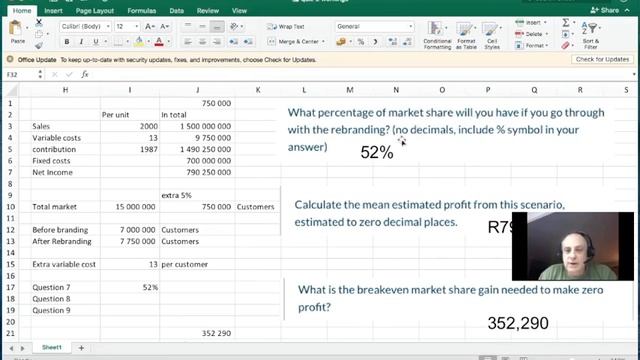640x360 pixels.
Task: Click the Cut scissors icon
Action: coord(39,22)
